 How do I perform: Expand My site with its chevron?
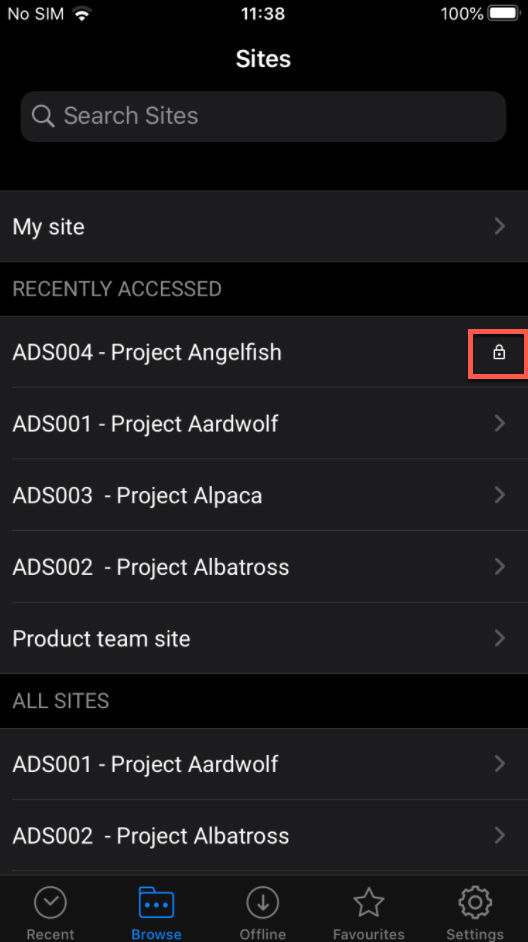pyautogui.click(x=499, y=226)
